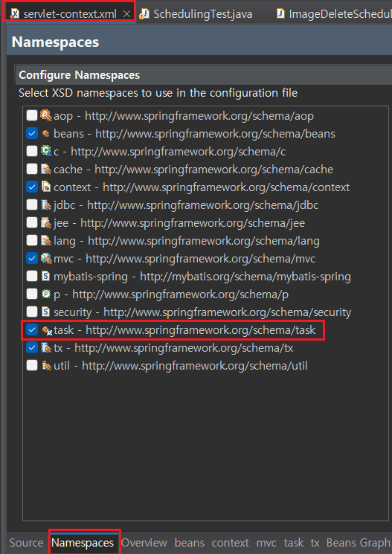Enable the aop namespace checkbox
This screenshot has height=554, width=392.
coord(32,115)
